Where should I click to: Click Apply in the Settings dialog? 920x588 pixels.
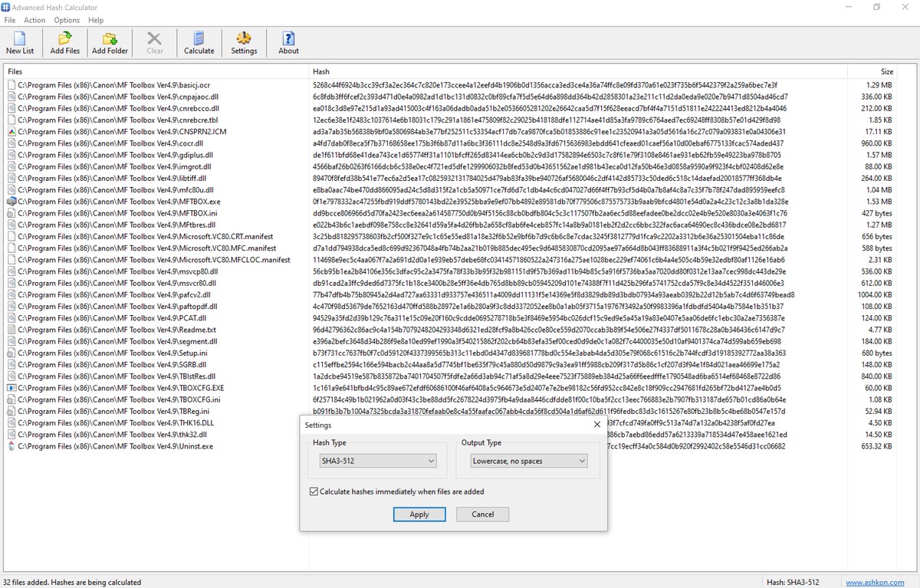click(419, 514)
